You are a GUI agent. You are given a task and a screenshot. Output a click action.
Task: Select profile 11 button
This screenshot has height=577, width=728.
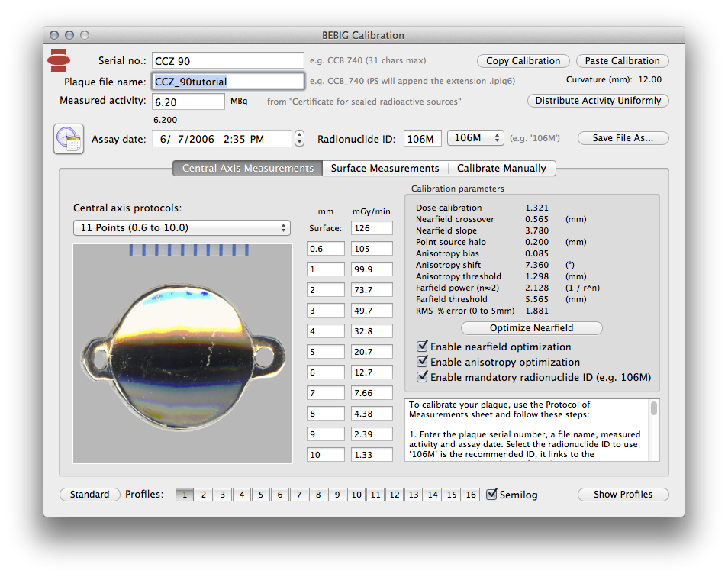[375, 495]
